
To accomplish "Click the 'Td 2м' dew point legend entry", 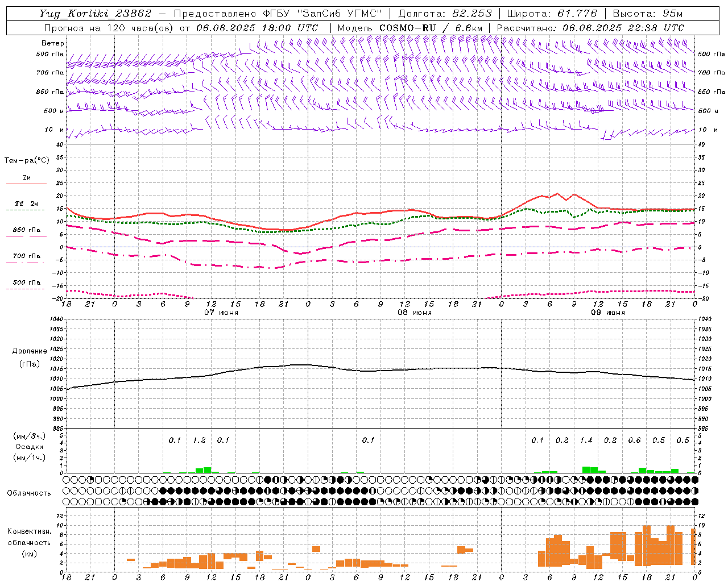I will pyautogui.click(x=27, y=203).
